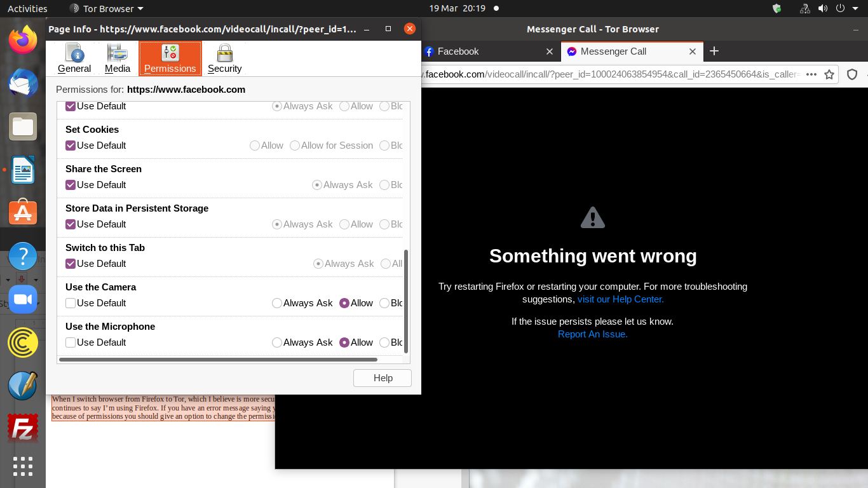The height and width of the screenshot is (488, 868).
Task: Show Applications grid in the dock
Action: click(23, 466)
